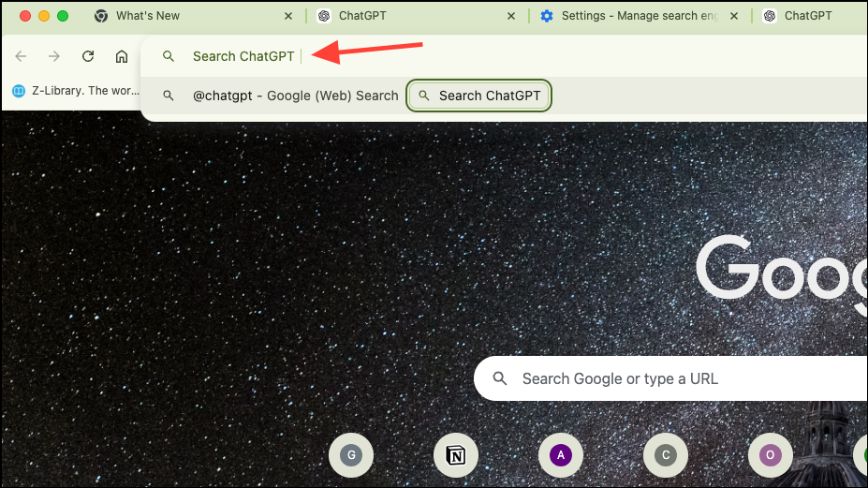Close the first ChatGPT tab
This screenshot has height=488, width=868.
click(x=511, y=16)
